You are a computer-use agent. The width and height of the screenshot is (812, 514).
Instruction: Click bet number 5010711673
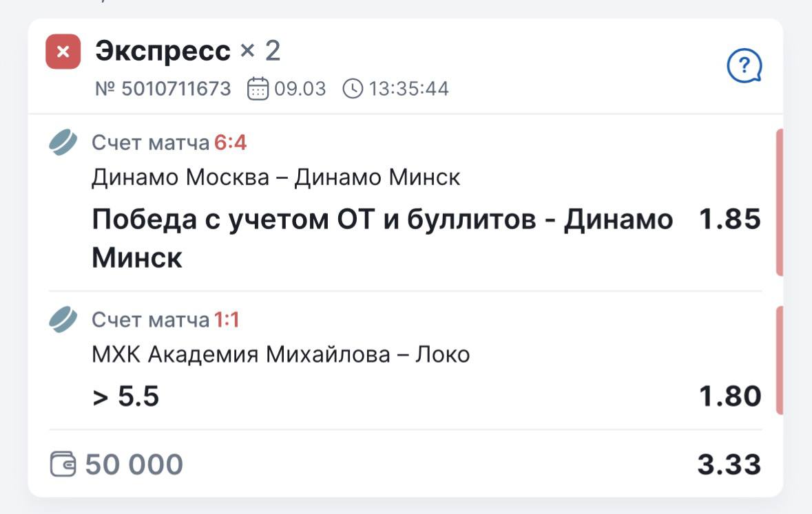tap(163, 89)
